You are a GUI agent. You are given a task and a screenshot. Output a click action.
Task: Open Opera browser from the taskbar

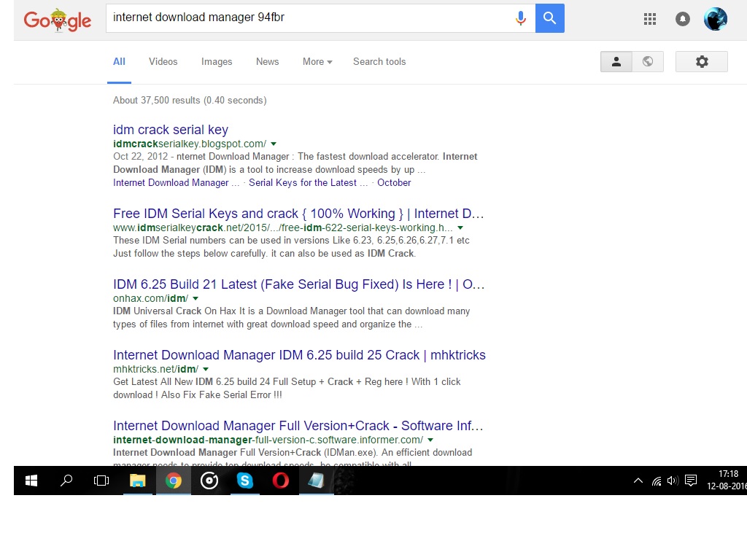tap(279, 480)
